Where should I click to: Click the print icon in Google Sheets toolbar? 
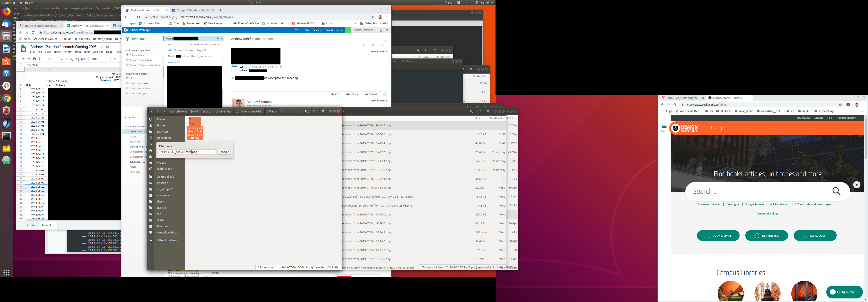click(34, 59)
